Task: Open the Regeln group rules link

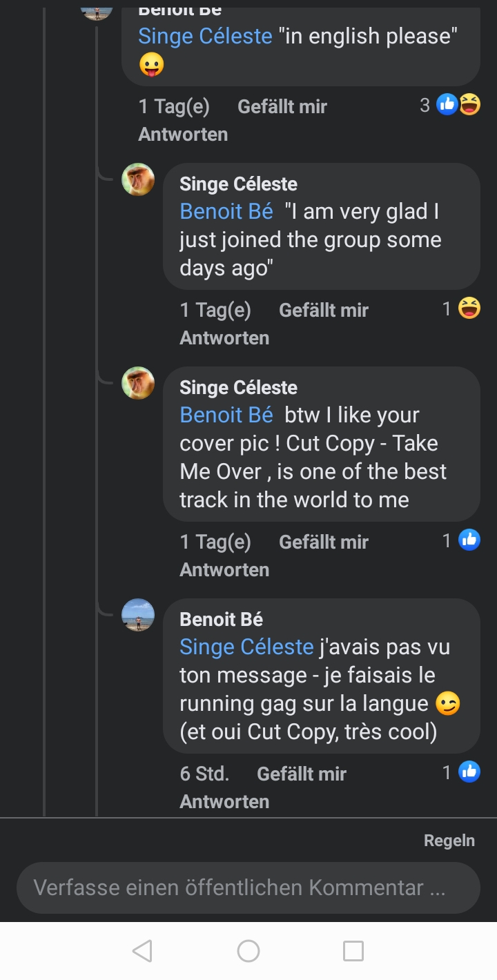Action: point(449,840)
